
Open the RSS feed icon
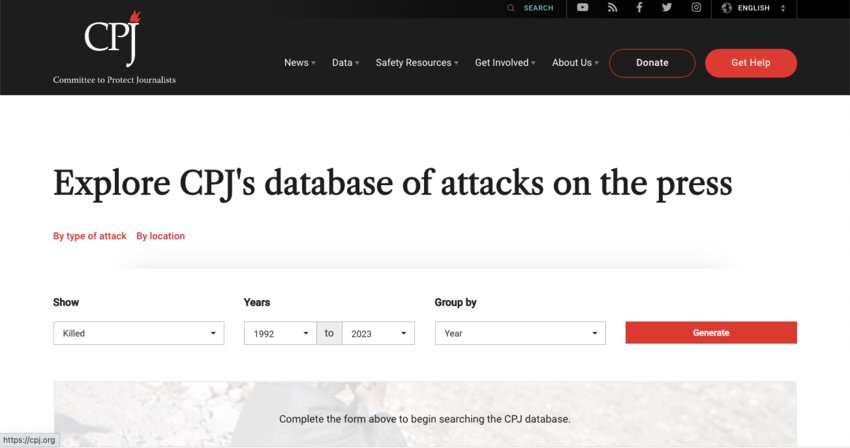[613, 8]
